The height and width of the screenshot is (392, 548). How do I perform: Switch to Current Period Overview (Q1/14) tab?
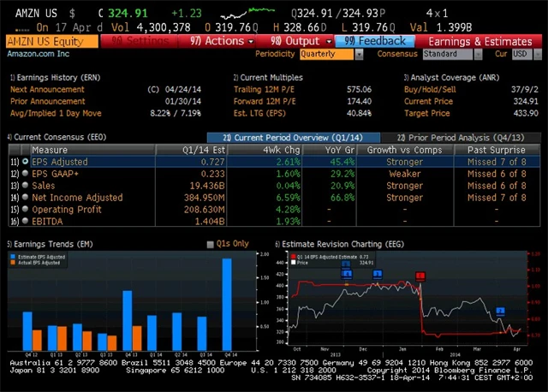(289, 137)
